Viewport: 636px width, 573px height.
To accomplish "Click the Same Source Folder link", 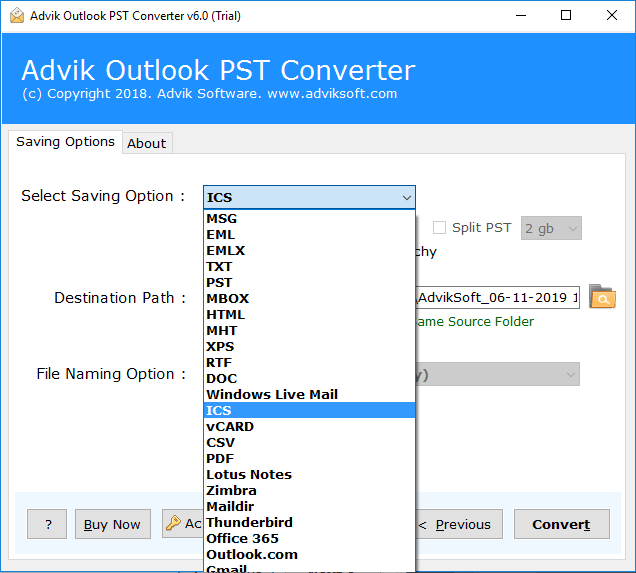I will (x=475, y=322).
